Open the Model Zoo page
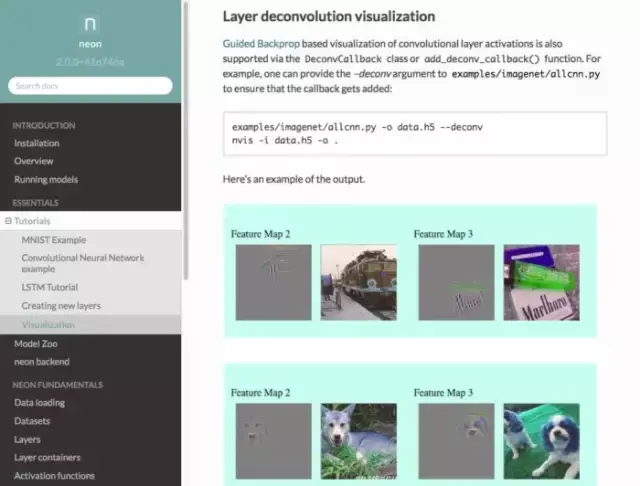640x486 pixels. pos(36,344)
